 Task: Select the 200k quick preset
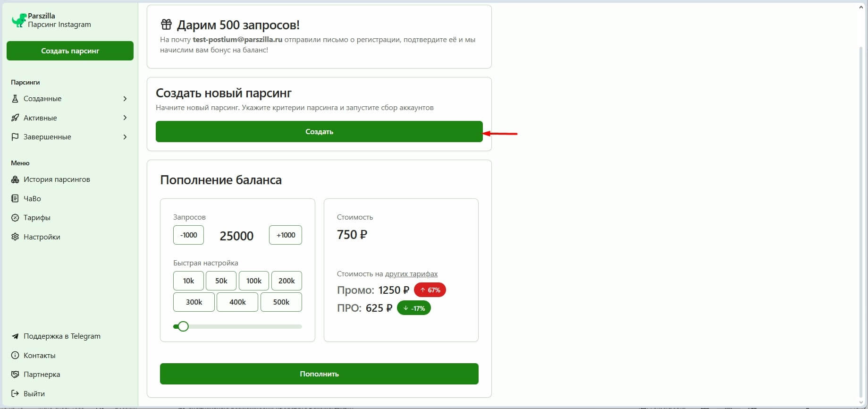287,281
